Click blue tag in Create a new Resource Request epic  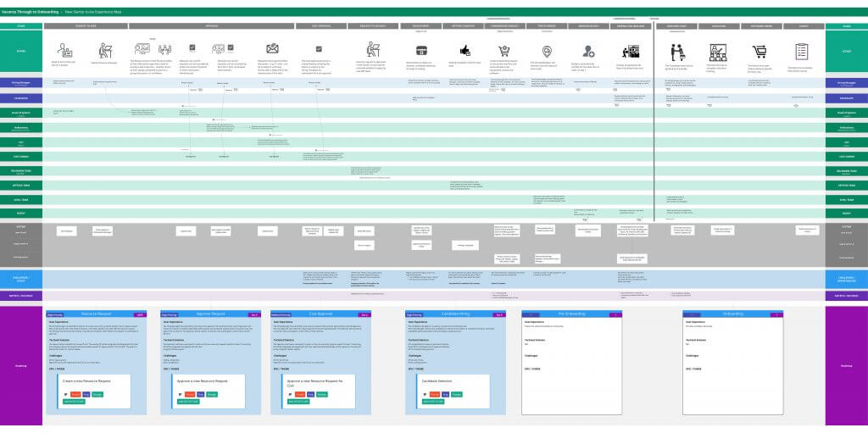86,394
